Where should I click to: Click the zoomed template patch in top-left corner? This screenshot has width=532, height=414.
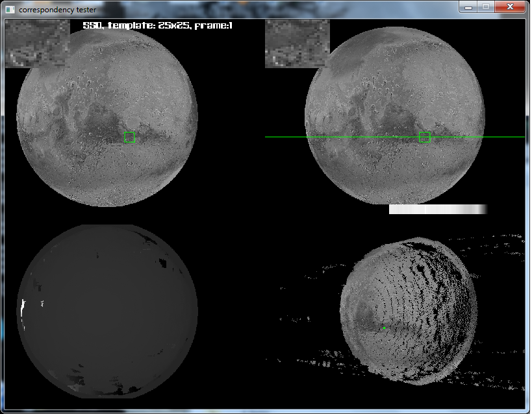click(x=37, y=43)
